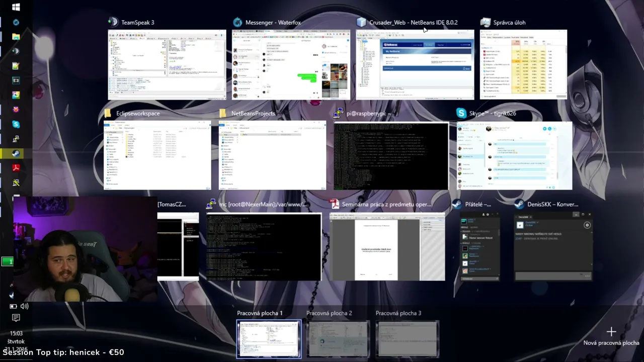Click the Crusader_Web - NetBeans IDE 8.0.2 title
This screenshot has width=644, height=362.
[x=414, y=22]
